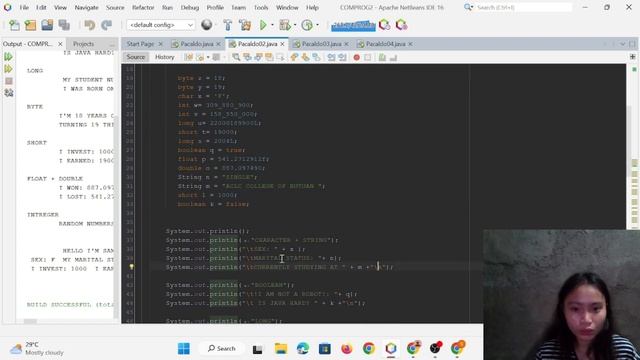This screenshot has width=640, height=360.
Task: Click the Uncomment icon in the editor toolbar
Action: click(393, 58)
